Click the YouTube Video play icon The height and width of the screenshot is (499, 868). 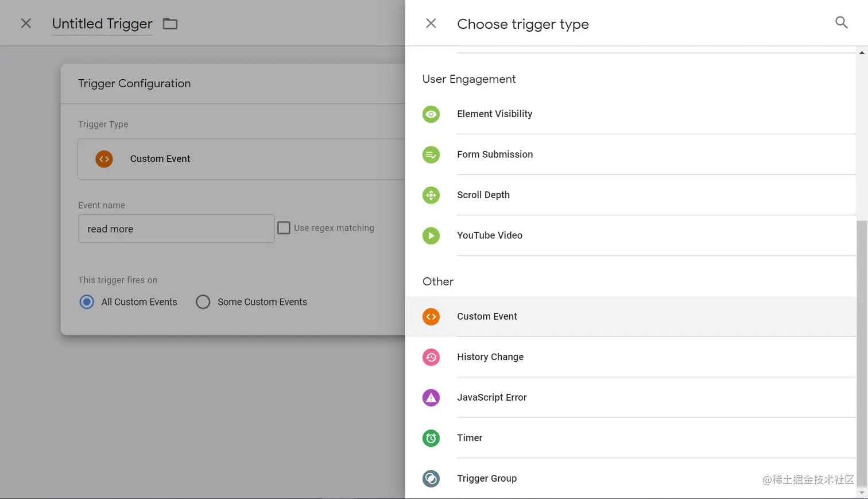(431, 235)
